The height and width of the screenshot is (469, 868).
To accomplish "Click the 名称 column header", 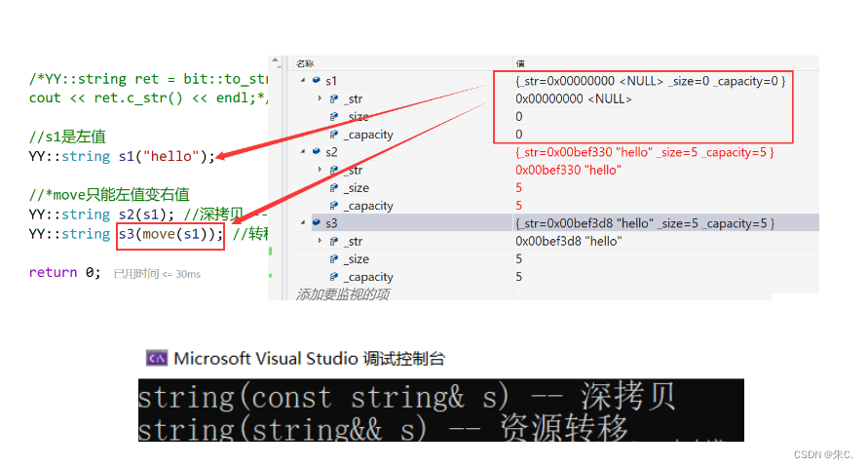I will [x=305, y=63].
